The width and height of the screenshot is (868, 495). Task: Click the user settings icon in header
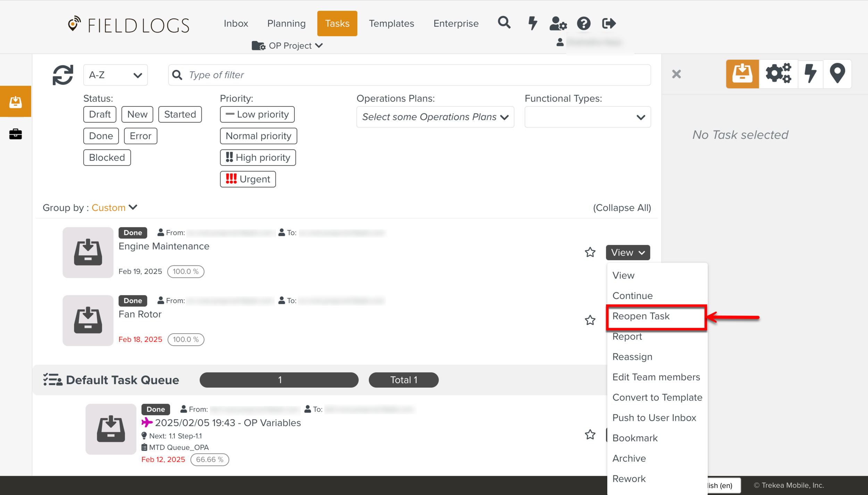pos(558,24)
